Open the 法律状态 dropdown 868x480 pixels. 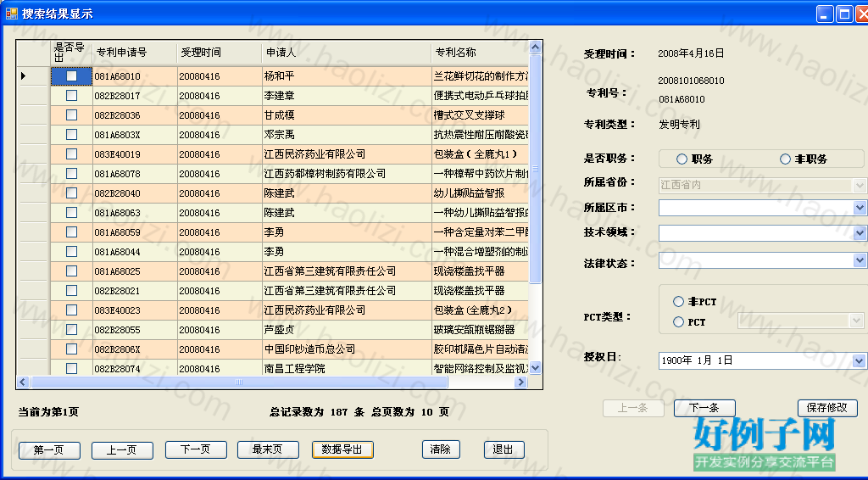[859, 260]
